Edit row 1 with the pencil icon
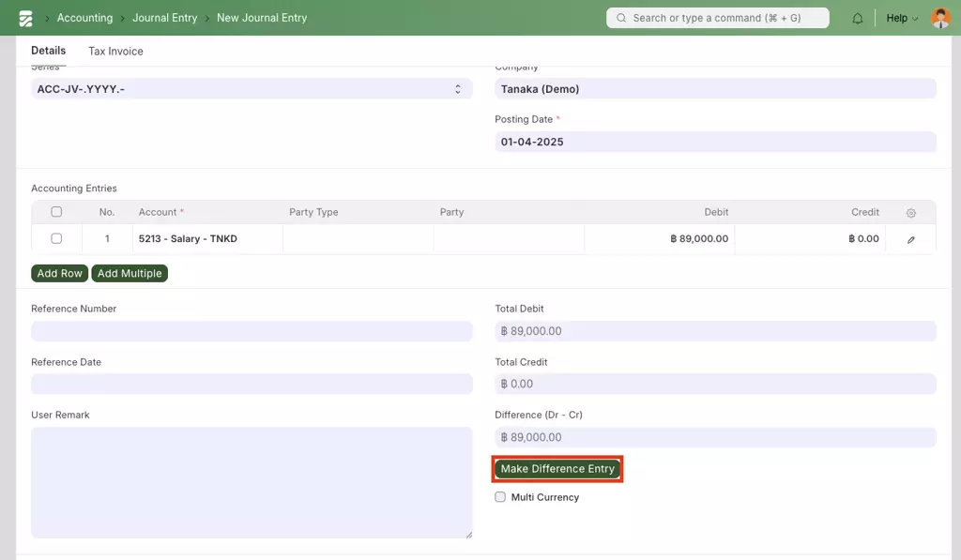This screenshot has height=560, width=961. pos(910,239)
